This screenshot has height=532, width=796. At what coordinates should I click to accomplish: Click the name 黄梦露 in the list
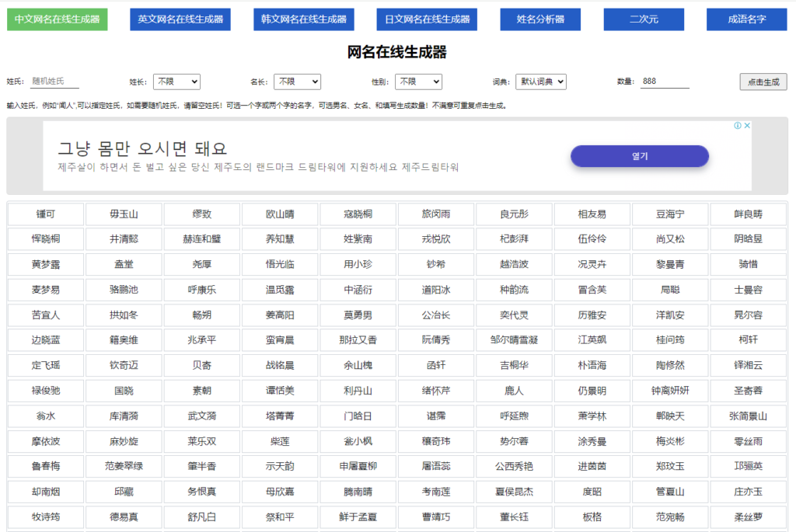pyautogui.click(x=45, y=265)
